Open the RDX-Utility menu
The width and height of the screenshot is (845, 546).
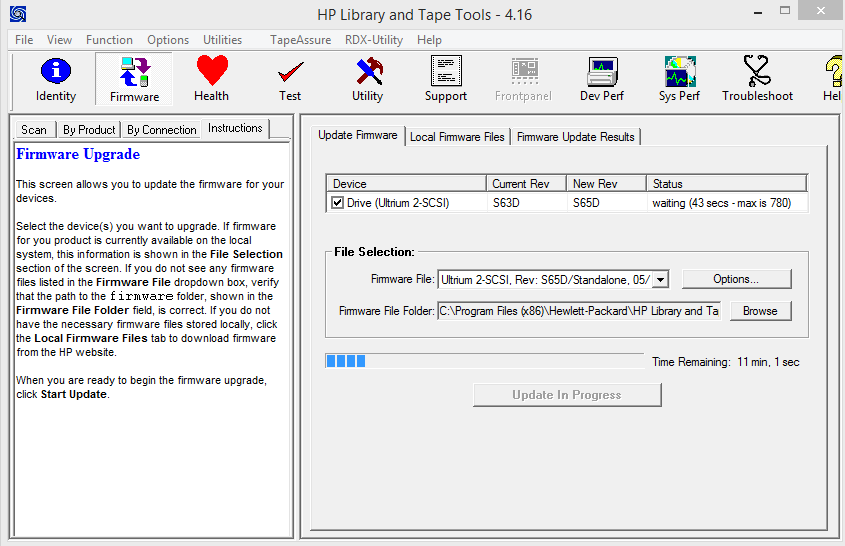point(374,40)
